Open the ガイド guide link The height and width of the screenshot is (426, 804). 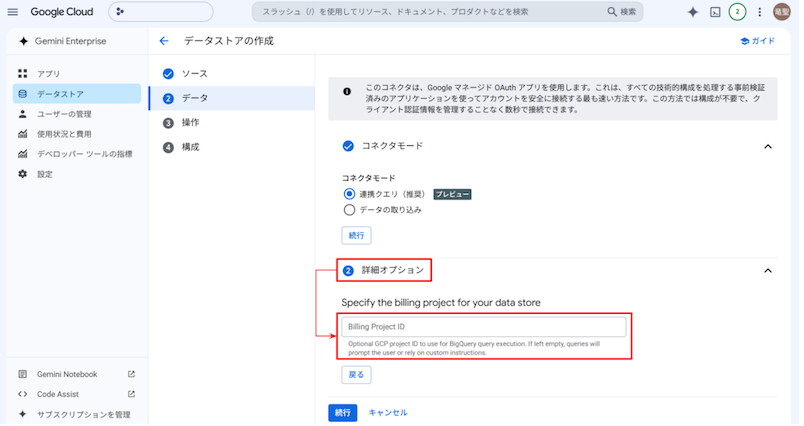pyautogui.click(x=758, y=41)
